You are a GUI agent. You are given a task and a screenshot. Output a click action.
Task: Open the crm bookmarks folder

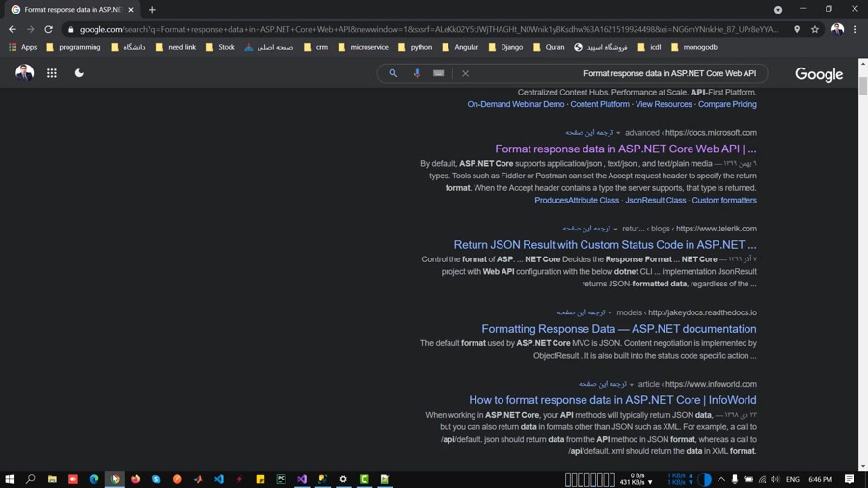point(316,47)
